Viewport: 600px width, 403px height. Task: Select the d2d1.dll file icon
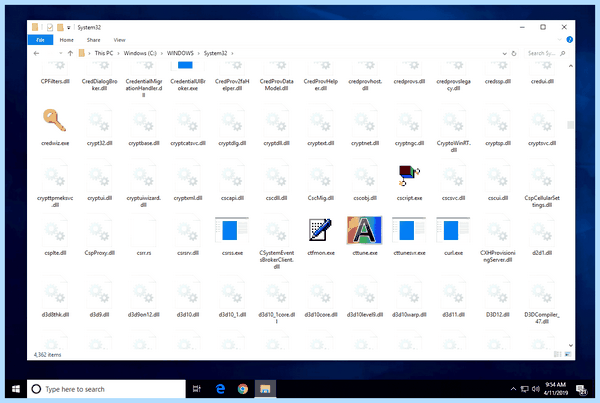[x=542, y=231]
